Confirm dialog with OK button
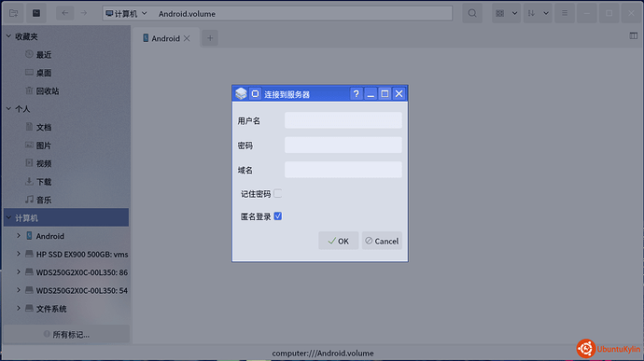 pyautogui.click(x=339, y=241)
